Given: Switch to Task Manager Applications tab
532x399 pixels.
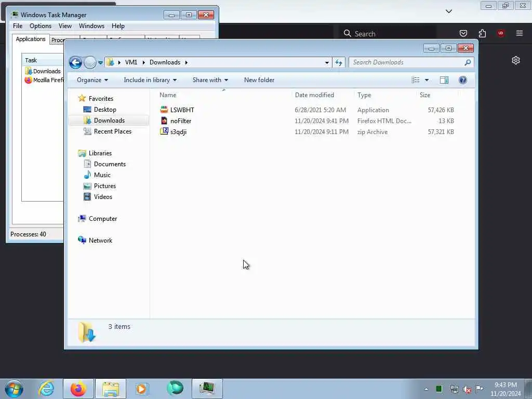Looking at the screenshot, I should pyautogui.click(x=31, y=39).
